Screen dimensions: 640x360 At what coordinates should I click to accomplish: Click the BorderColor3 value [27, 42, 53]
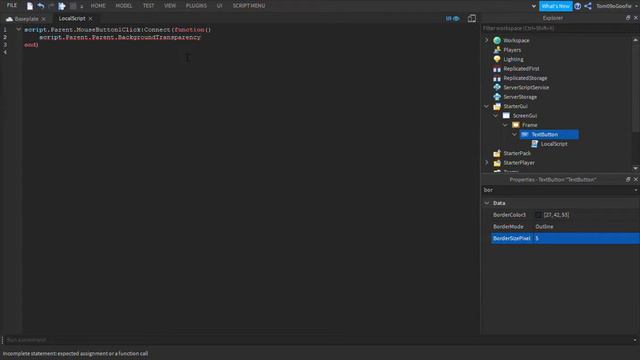[x=556, y=215]
